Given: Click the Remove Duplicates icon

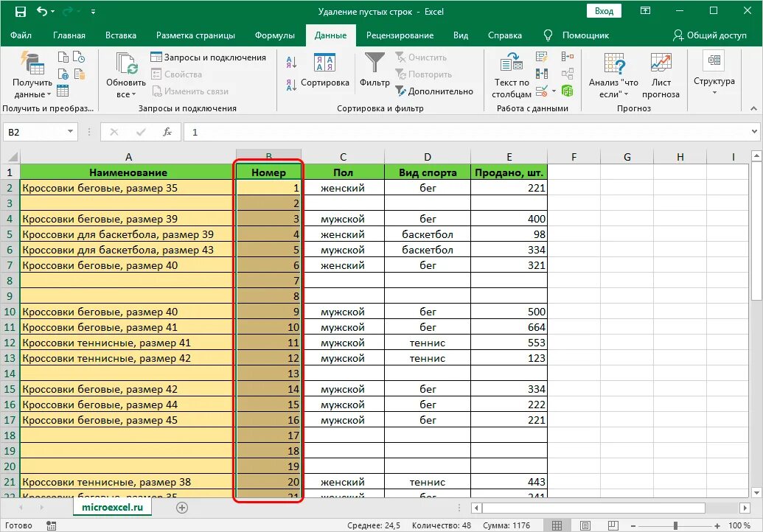Looking at the screenshot, I should 542,74.
